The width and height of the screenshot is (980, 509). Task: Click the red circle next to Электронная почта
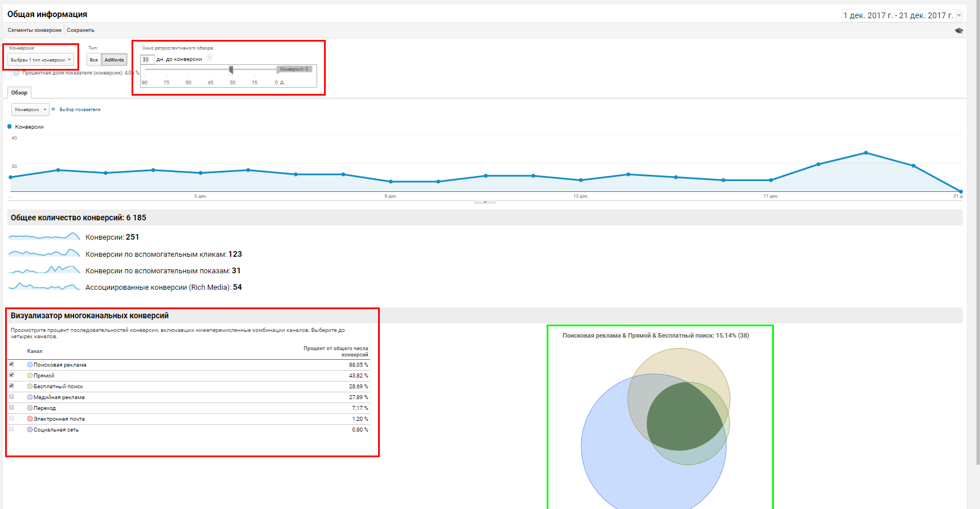click(x=30, y=418)
